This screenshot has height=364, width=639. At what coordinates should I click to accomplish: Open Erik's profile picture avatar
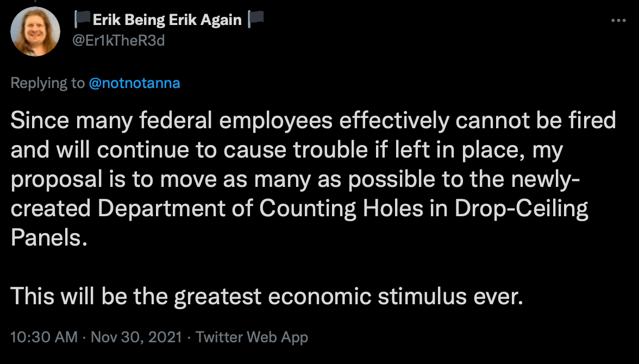coord(35,32)
